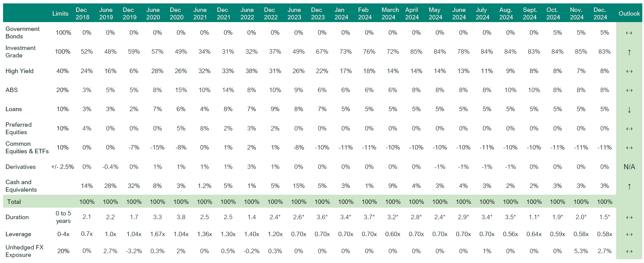The width and height of the screenshot is (644, 263).
Task: Click the Duration row outlook arrow
Action: point(629,217)
